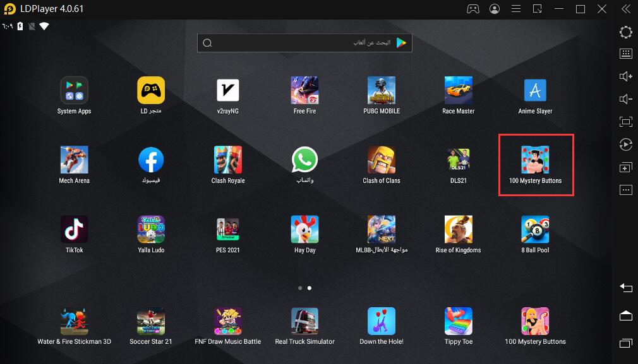Open the Down the Hole! game
Viewport: 638px width, 364px height.
pyautogui.click(x=382, y=321)
